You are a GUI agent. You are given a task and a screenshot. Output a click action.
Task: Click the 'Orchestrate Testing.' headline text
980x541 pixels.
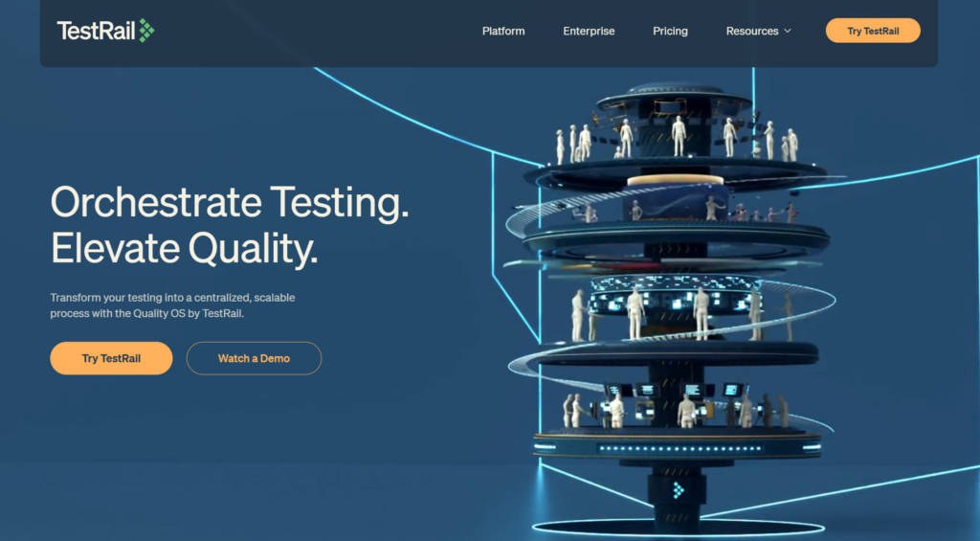pyautogui.click(x=230, y=203)
